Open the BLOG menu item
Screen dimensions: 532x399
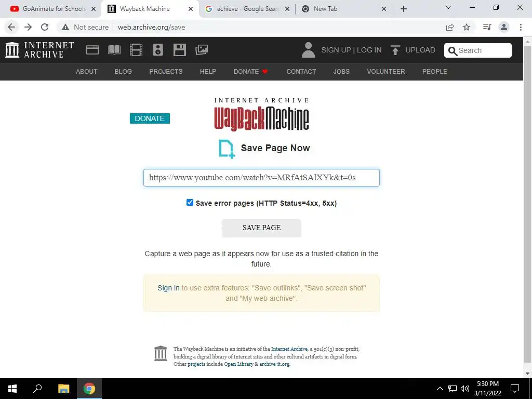(x=123, y=72)
